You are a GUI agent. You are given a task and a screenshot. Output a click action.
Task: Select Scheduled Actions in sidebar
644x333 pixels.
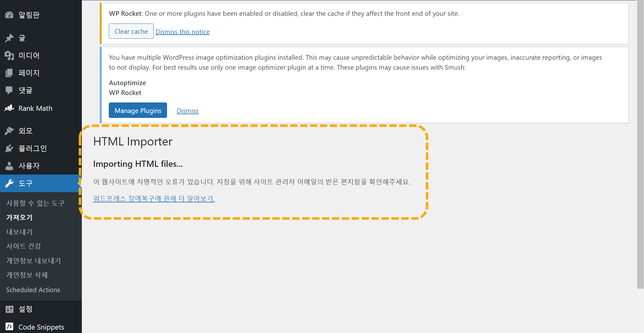pos(33,290)
